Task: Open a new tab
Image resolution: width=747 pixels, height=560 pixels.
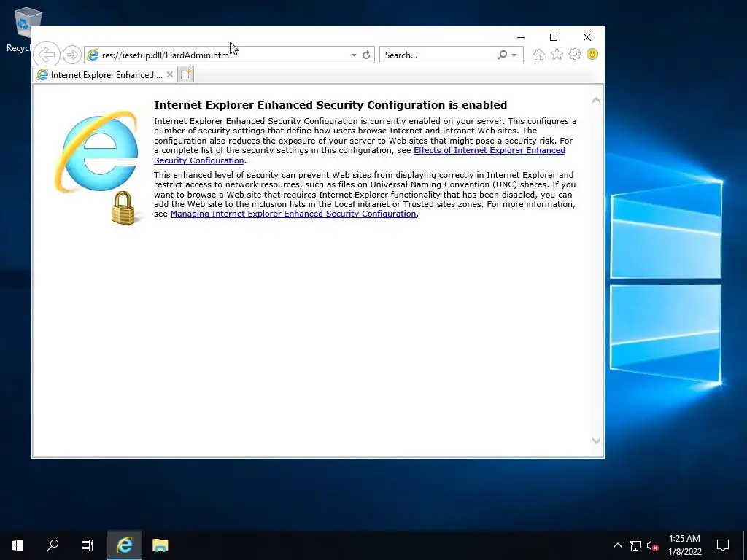Action: [186, 75]
